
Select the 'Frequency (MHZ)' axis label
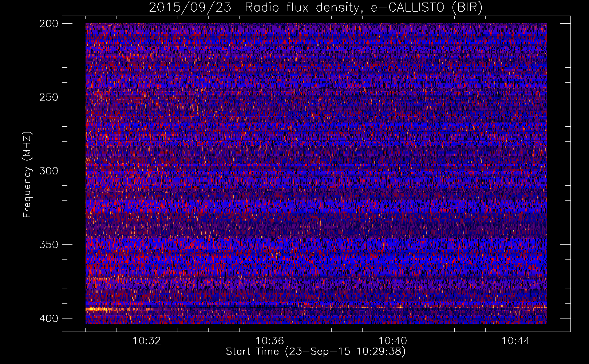[x=27, y=175]
